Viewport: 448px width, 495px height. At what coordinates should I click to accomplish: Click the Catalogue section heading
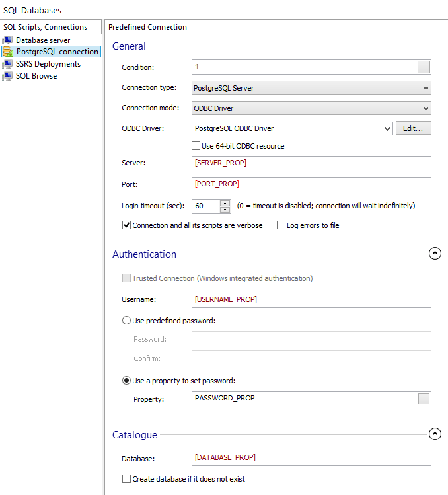tap(135, 435)
